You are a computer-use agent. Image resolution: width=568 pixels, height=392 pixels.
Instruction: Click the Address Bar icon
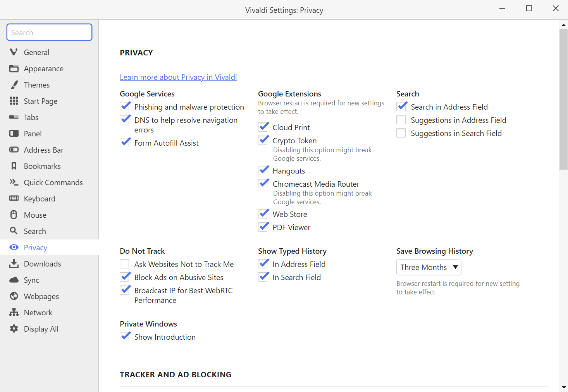click(x=14, y=150)
